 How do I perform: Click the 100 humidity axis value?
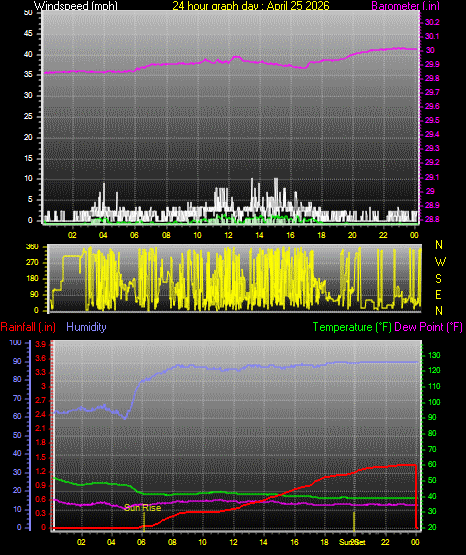(x=16, y=343)
